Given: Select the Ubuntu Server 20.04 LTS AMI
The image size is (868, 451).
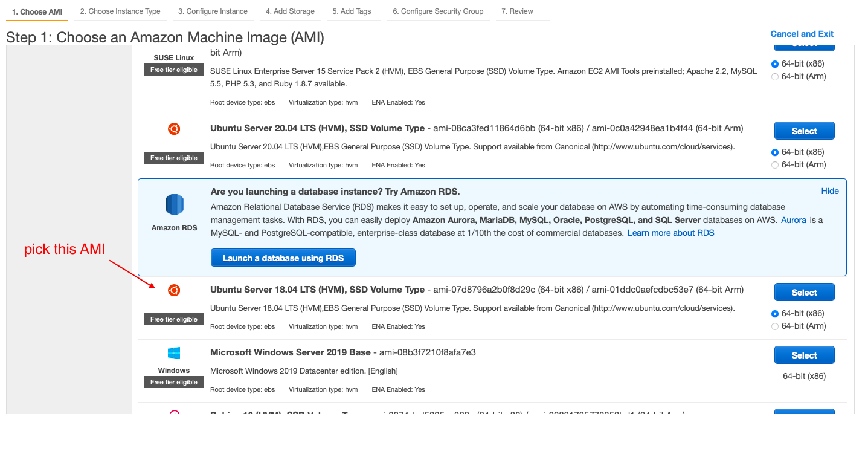Looking at the screenshot, I should point(804,131).
